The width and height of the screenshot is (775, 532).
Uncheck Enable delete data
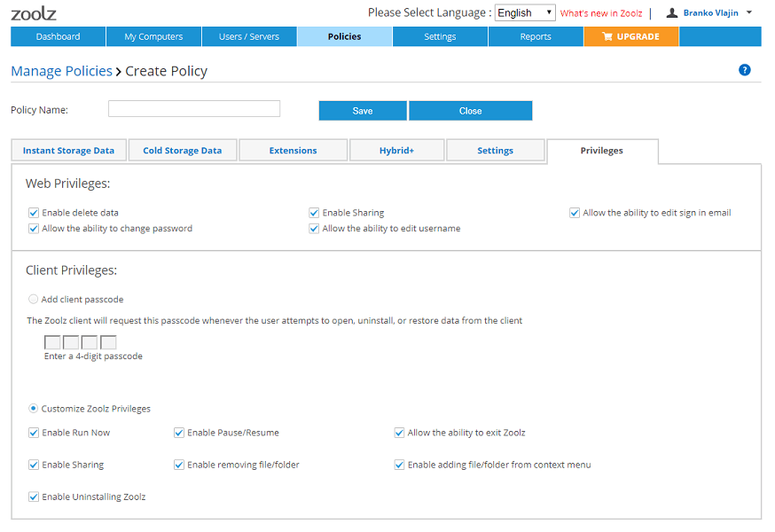point(34,213)
